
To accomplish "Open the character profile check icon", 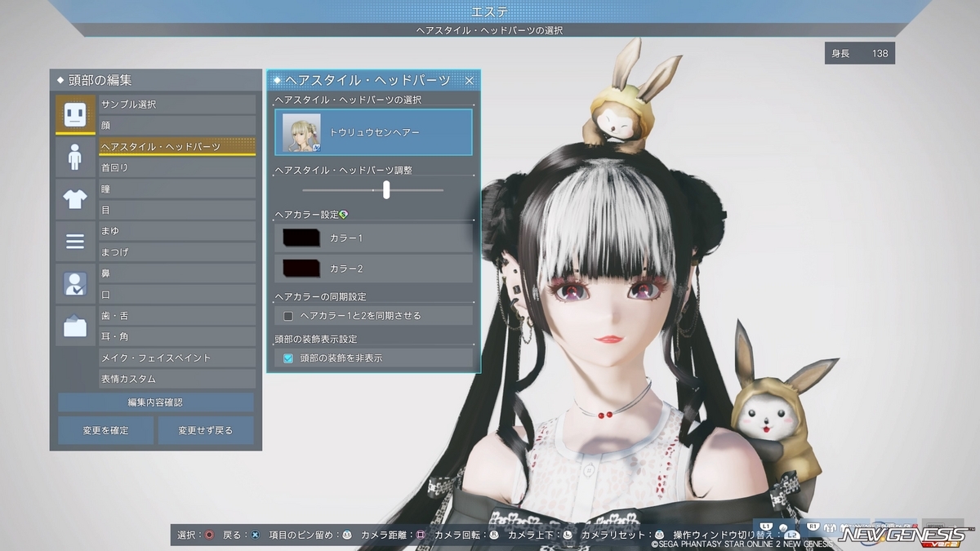I will tap(75, 283).
